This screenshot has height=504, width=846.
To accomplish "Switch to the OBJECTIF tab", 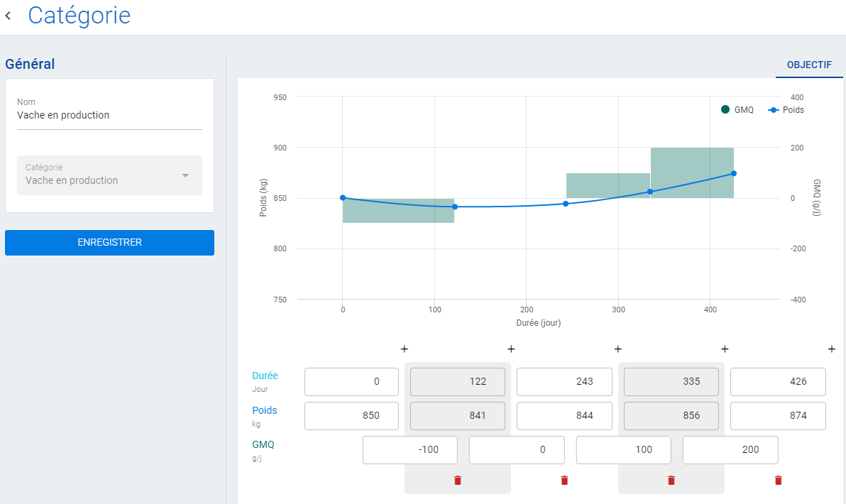I will [x=809, y=65].
